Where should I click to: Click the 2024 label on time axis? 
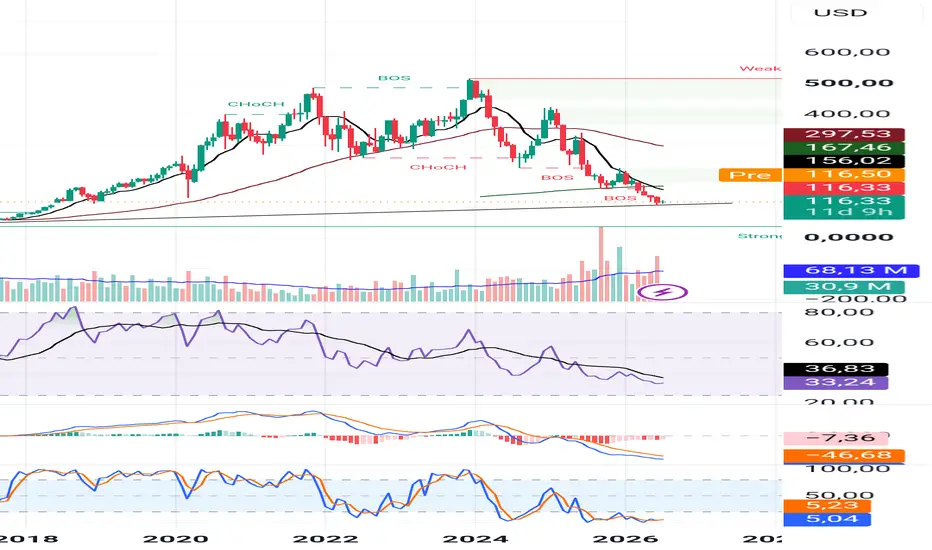coord(476,539)
